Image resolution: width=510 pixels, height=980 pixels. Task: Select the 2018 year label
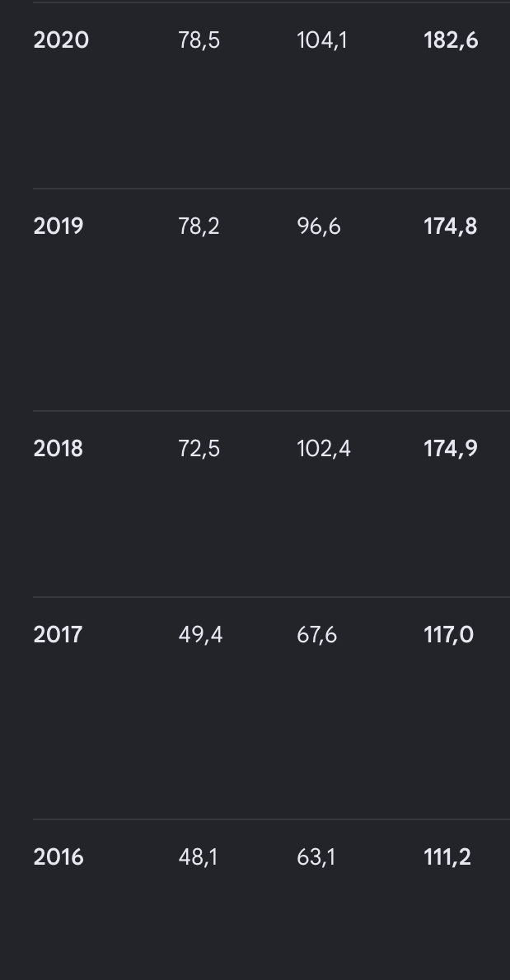[58, 449]
